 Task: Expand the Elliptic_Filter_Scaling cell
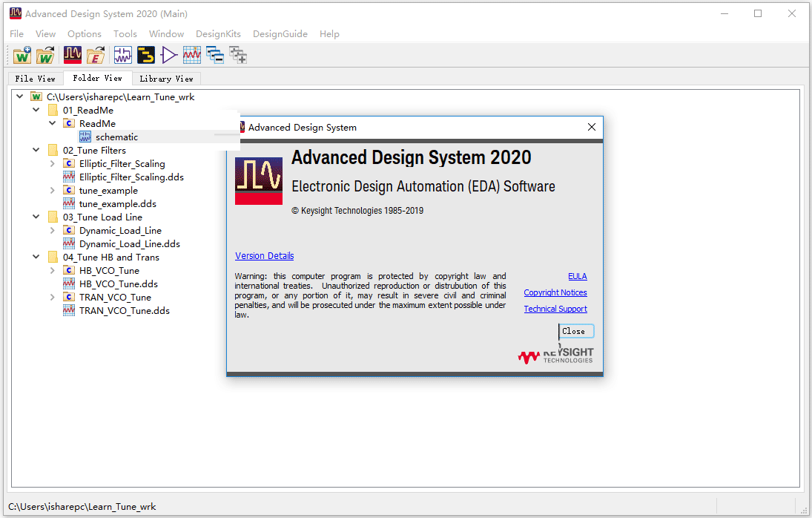point(53,164)
